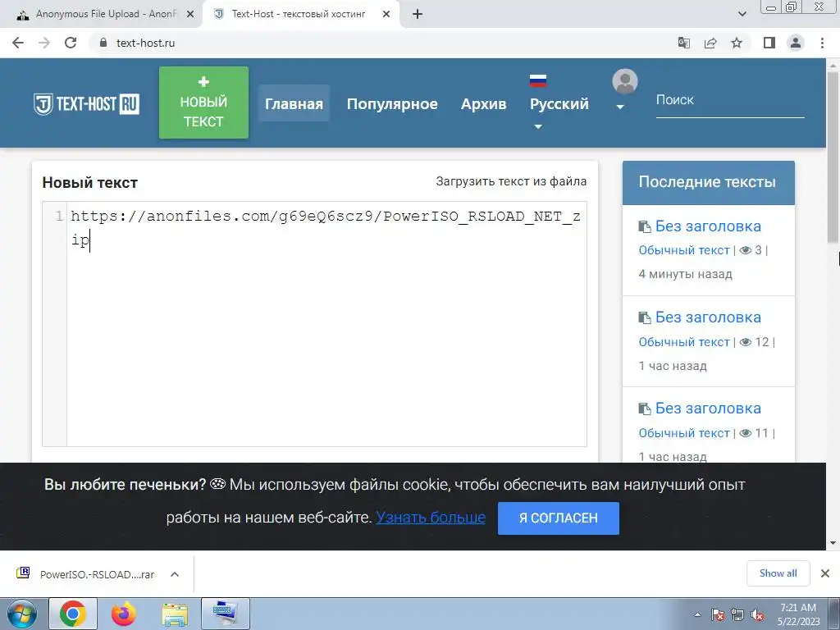Close the Anonymous File Upload tab
The width and height of the screenshot is (840, 630).
pos(189,15)
